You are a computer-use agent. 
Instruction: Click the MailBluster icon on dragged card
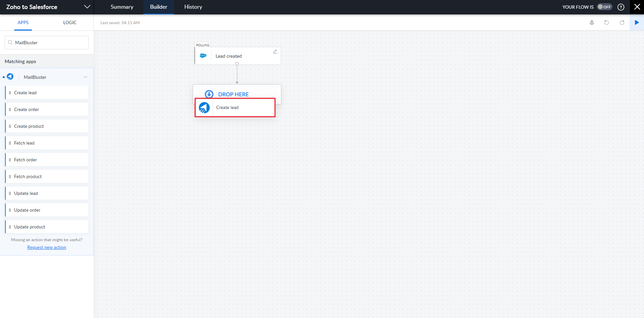click(x=204, y=108)
